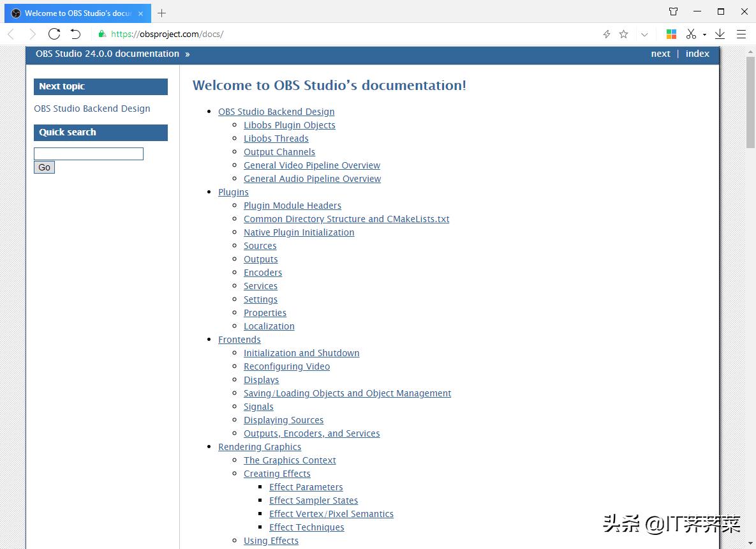This screenshot has width=756, height=549.
Task: Open 'Common Directory Structure and CMakeLists.txt' link
Action: [x=346, y=219]
